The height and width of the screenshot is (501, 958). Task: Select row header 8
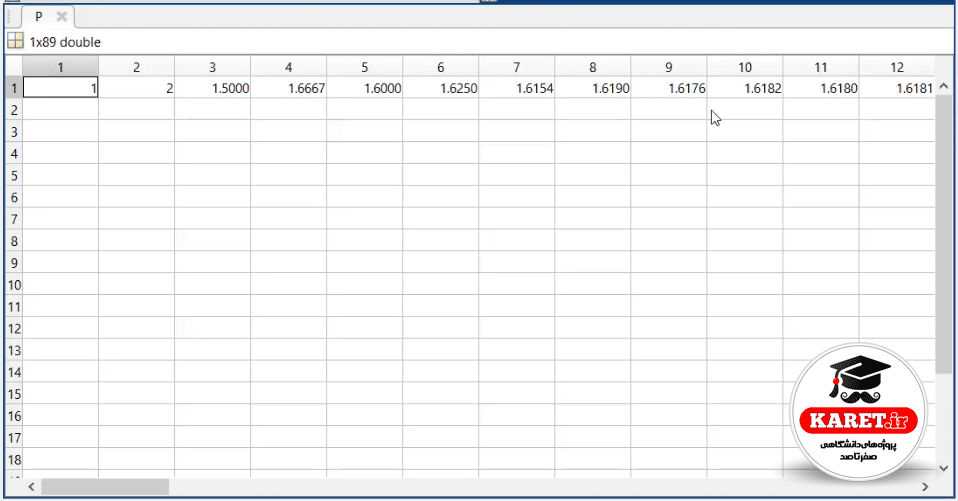coord(14,241)
